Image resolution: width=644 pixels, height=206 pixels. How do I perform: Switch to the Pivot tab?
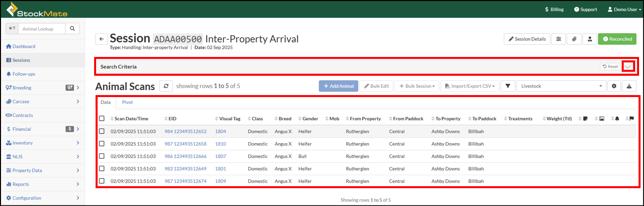click(127, 103)
